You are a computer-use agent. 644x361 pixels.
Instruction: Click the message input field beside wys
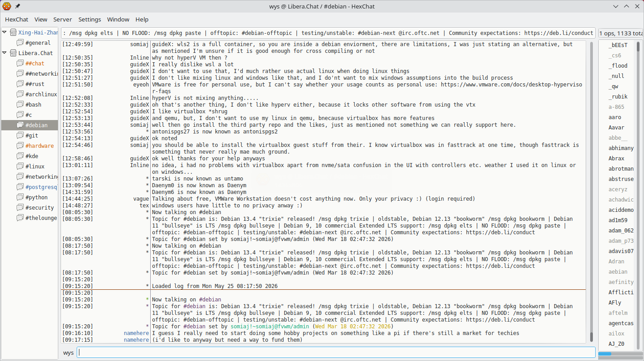336,352
